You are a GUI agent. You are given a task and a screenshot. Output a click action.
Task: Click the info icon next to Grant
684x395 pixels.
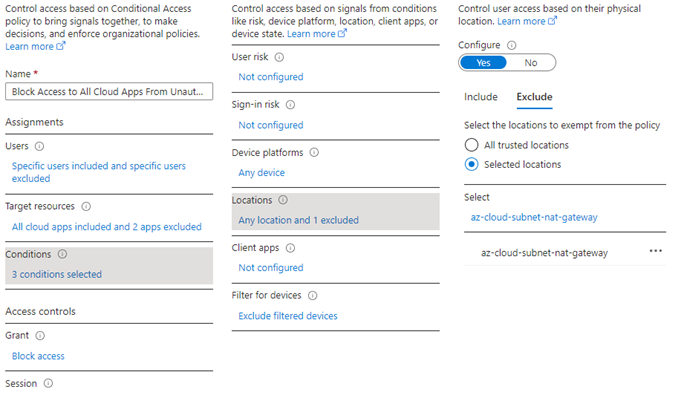[x=40, y=336]
